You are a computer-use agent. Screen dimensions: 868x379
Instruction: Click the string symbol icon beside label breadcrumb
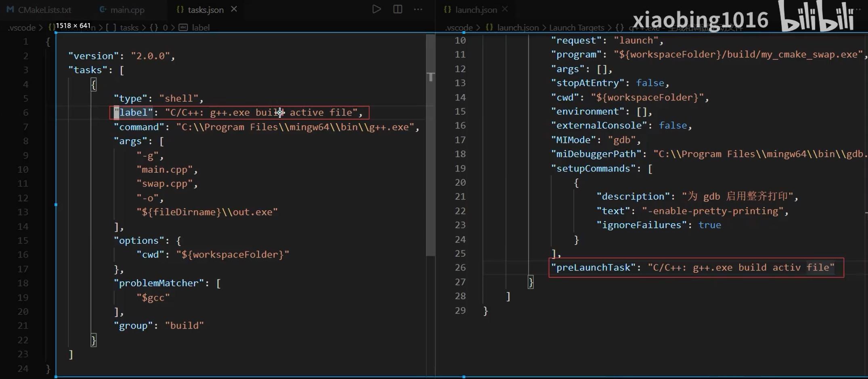[x=183, y=27]
